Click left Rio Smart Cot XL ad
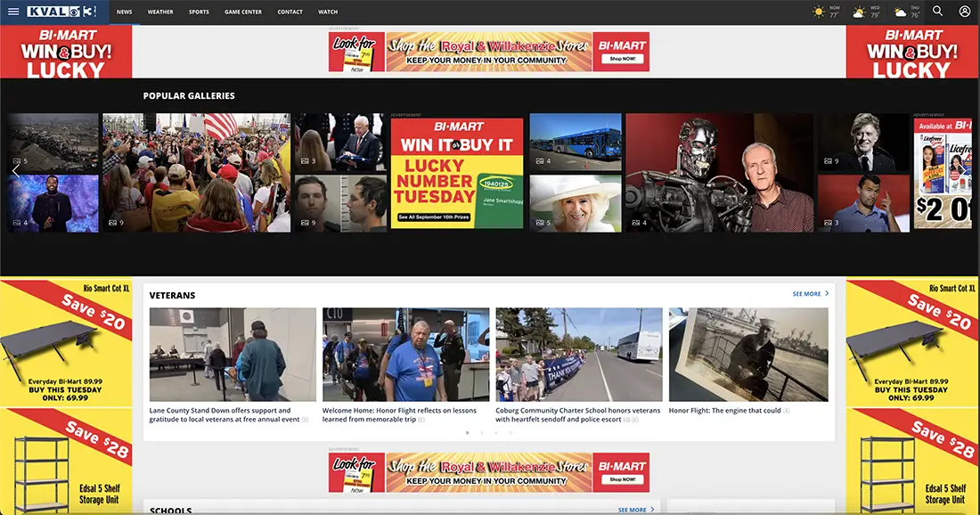Viewport: 980px width, 515px height. pyautogui.click(x=66, y=342)
